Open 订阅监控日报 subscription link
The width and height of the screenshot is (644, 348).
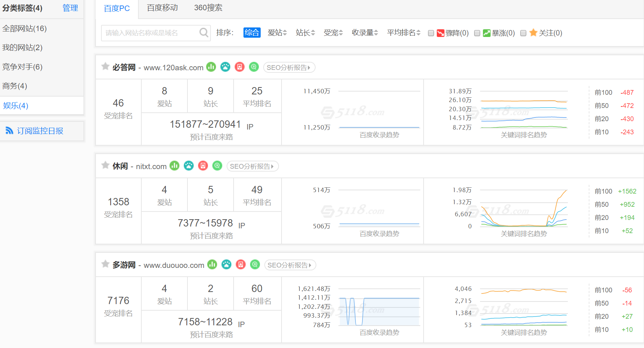click(40, 131)
